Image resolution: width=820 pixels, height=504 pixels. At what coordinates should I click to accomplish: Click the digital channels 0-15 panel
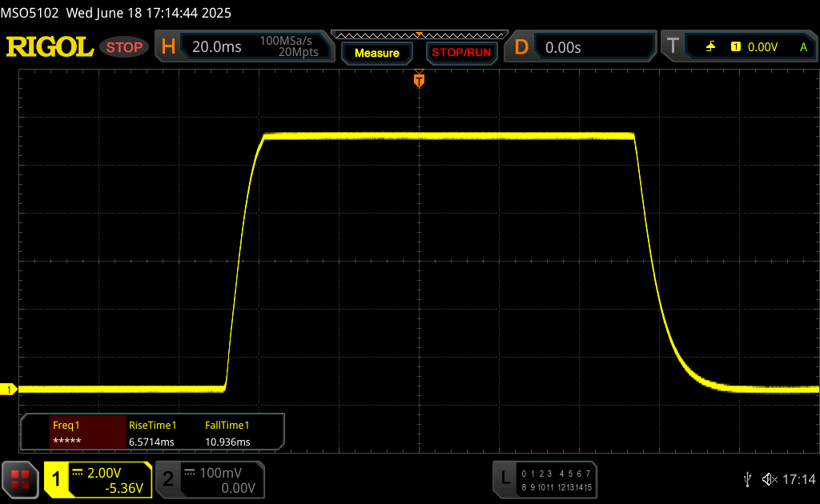point(557,481)
